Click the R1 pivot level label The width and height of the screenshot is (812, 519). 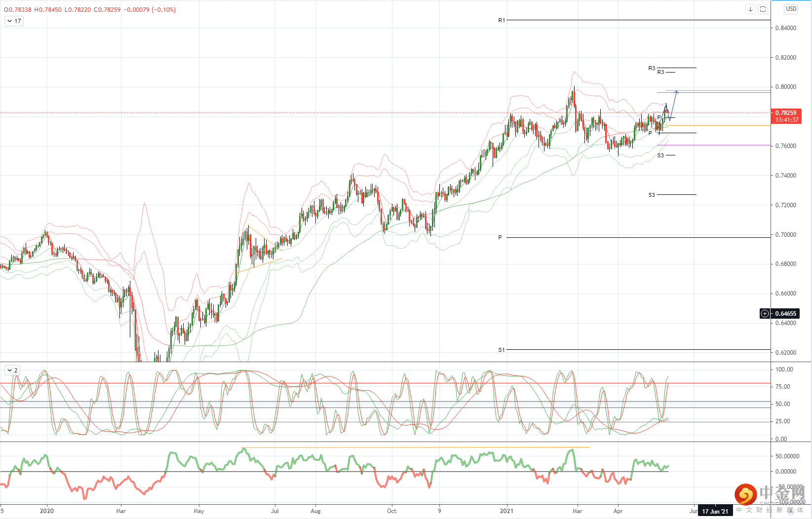click(502, 20)
